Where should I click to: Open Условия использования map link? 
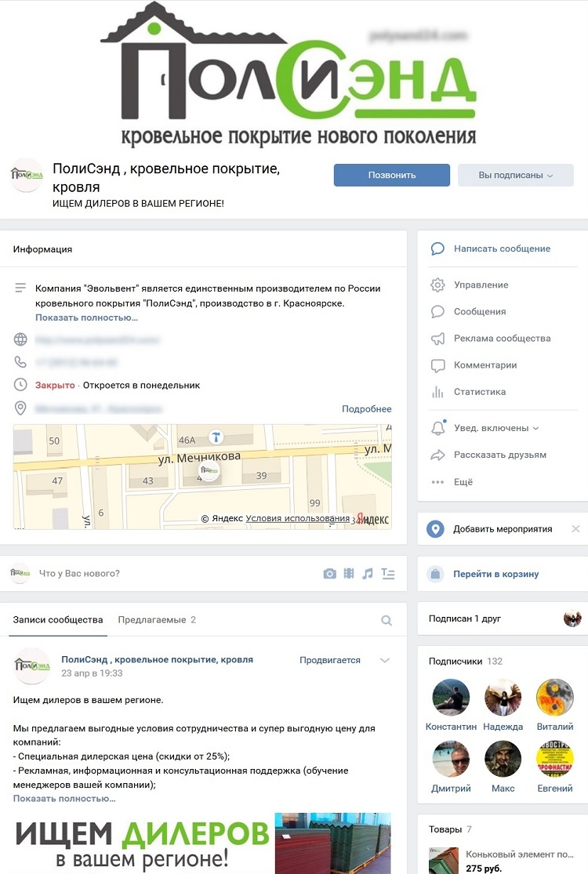[x=298, y=518]
